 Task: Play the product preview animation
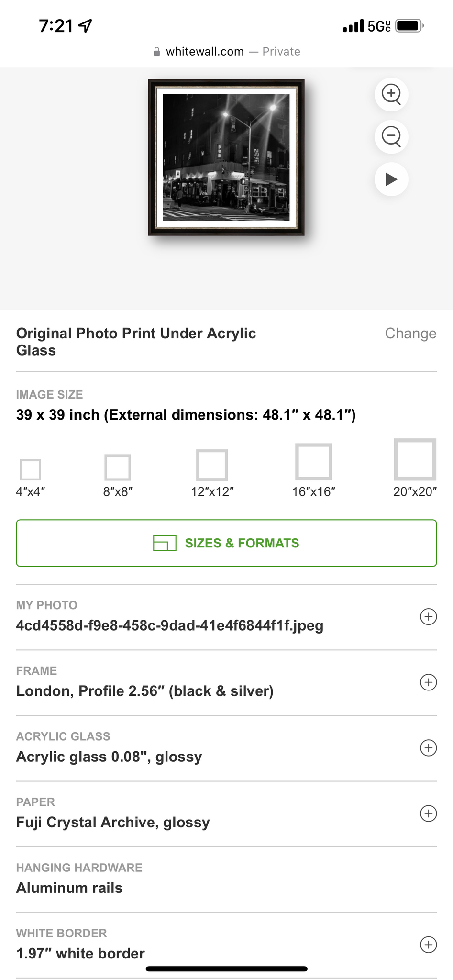pos(391,179)
